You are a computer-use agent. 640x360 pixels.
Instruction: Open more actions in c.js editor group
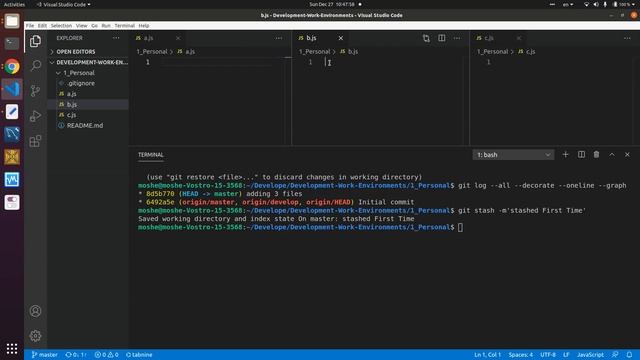click(627, 38)
